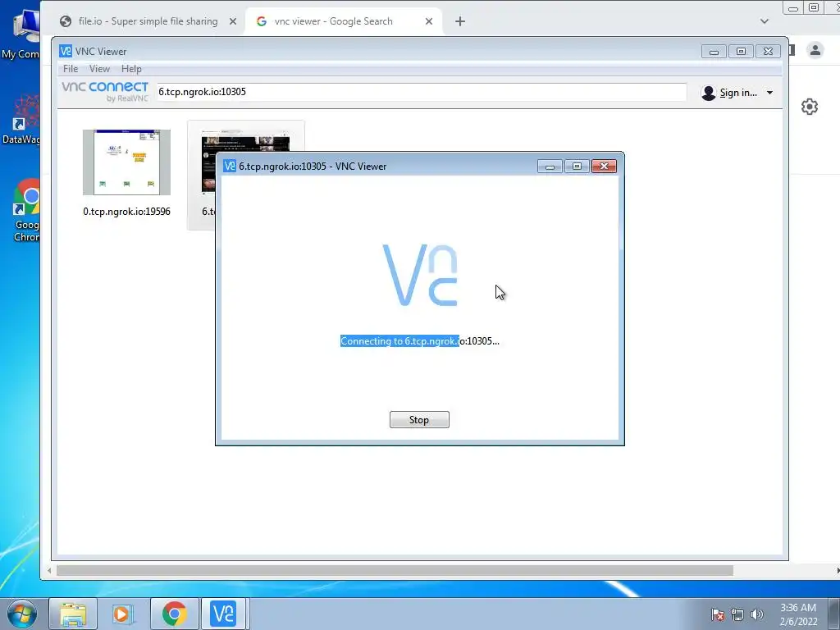
Task: Open Google settings gear icon
Action: tap(810, 107)
